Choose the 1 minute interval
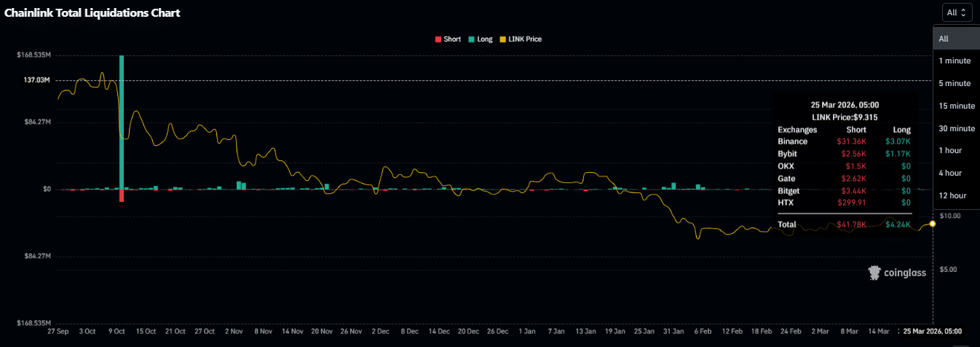The image size is (980, 347). pyautogui.click(x=956, y=61)
